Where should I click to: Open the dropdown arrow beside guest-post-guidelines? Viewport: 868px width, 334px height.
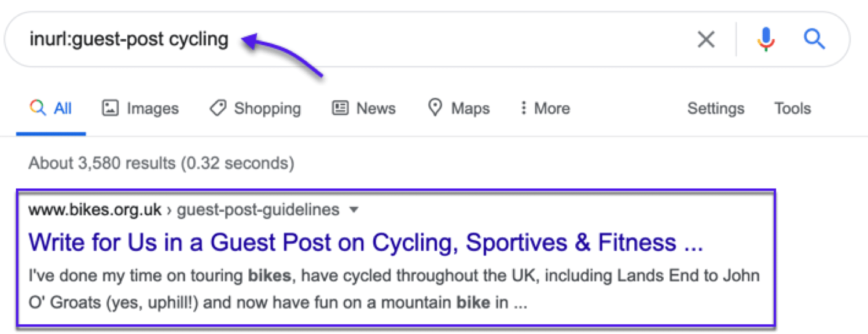coord(354,210)
